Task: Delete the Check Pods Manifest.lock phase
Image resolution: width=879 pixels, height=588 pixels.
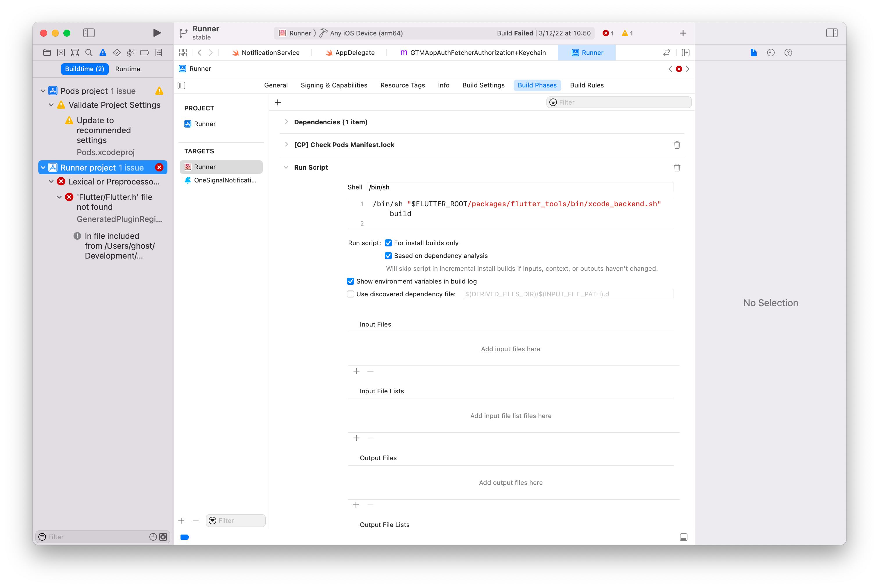Action: tap(677, 145)
